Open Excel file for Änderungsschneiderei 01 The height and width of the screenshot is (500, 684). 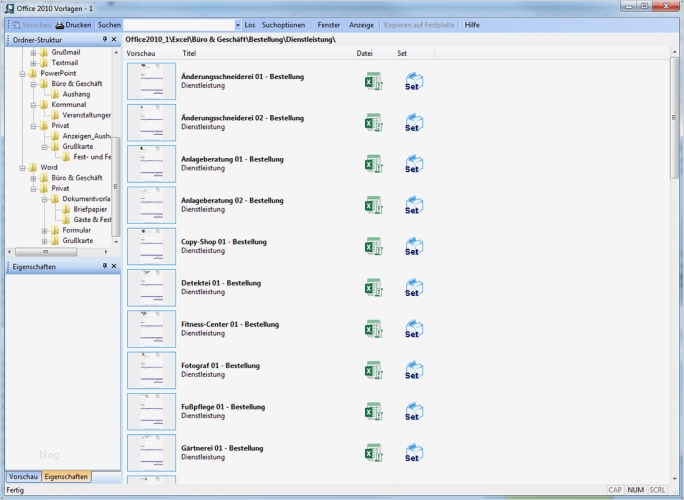pyautogui.click(x=373, y=81)
